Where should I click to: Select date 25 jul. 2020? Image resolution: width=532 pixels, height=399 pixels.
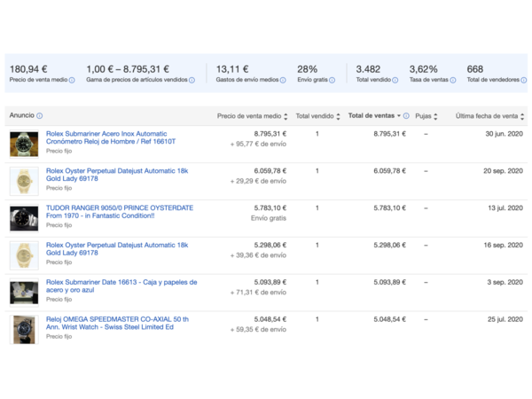(x=505, y=319)
